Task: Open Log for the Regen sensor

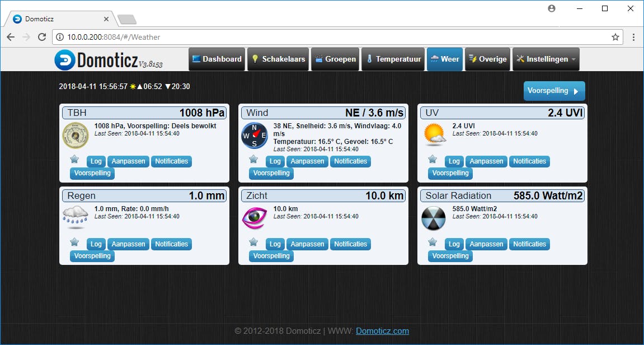Action: (x=96, y=244)
